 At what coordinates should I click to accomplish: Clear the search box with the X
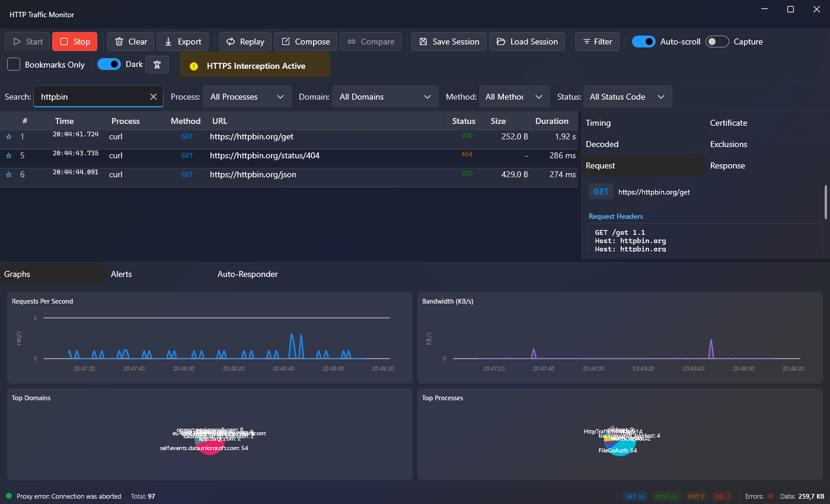tap(154, 97)
